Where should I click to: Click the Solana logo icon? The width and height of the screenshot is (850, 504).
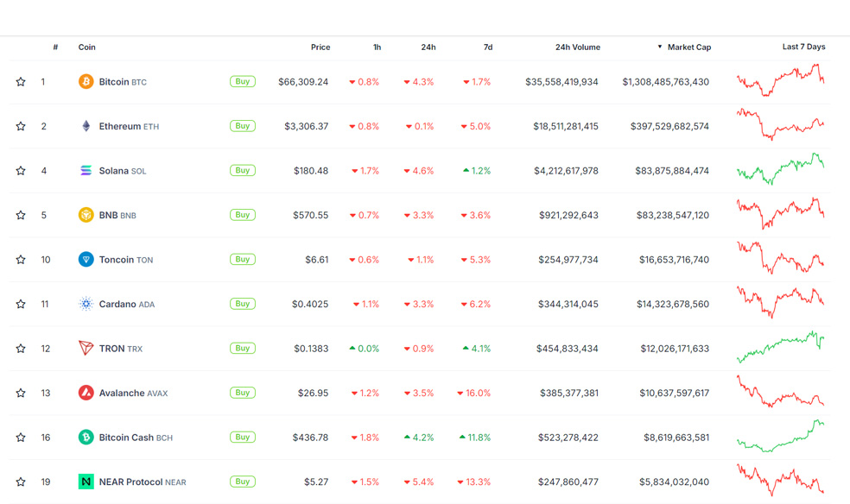[x=86, y=171]
